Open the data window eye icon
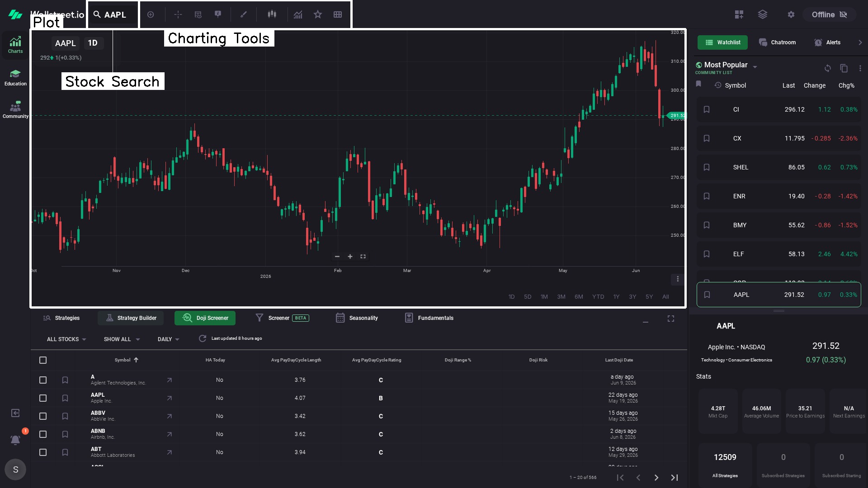This screenshot has width=868, height=488. (198, 14)
